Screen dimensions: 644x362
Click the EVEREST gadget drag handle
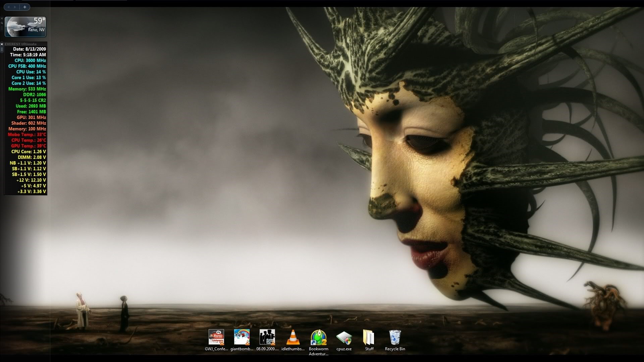coord(2,50)
